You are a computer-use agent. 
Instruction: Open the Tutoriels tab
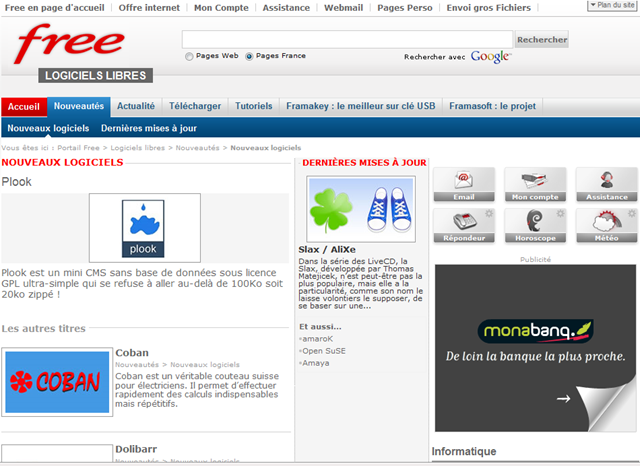(253, 106)
